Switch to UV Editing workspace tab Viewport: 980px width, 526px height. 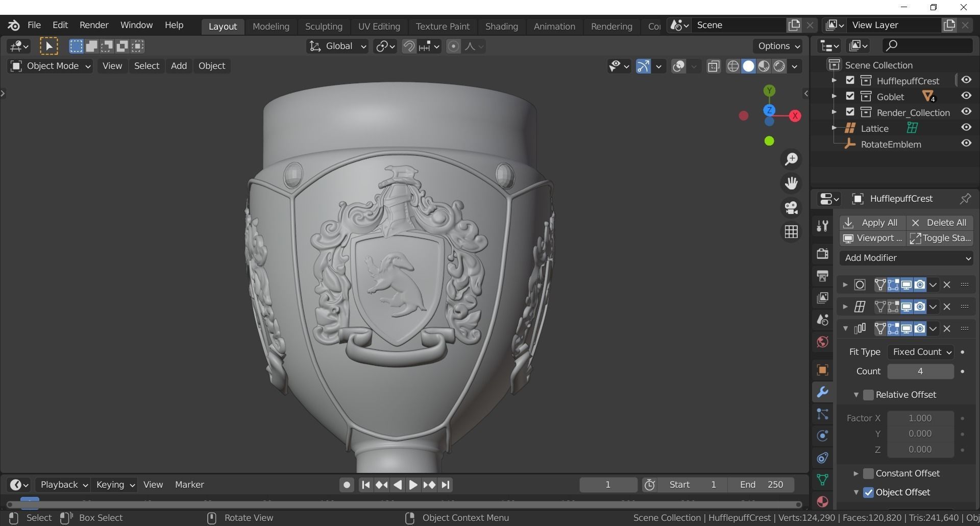pyautogui.click(x=379, y=26)
